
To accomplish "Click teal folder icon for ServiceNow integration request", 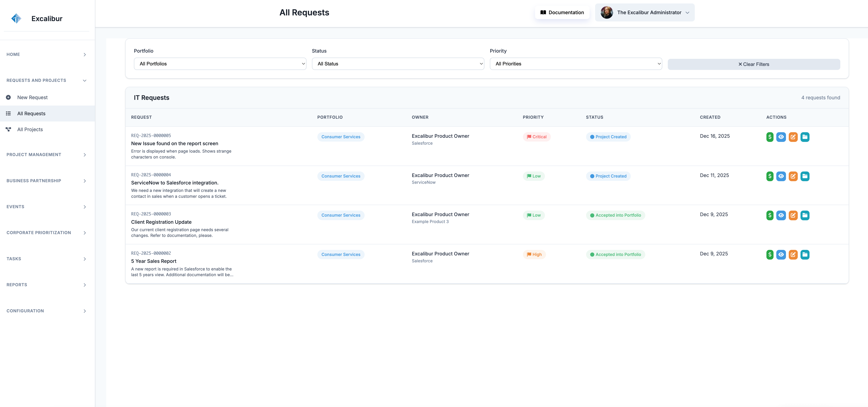I will [x=805, y=176].
